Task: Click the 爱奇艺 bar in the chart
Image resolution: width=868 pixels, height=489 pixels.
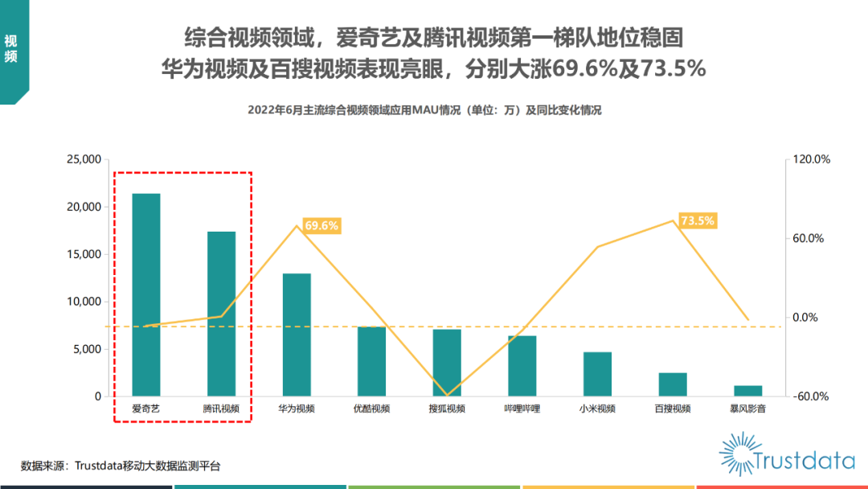Action: click(x=146, y=294)
